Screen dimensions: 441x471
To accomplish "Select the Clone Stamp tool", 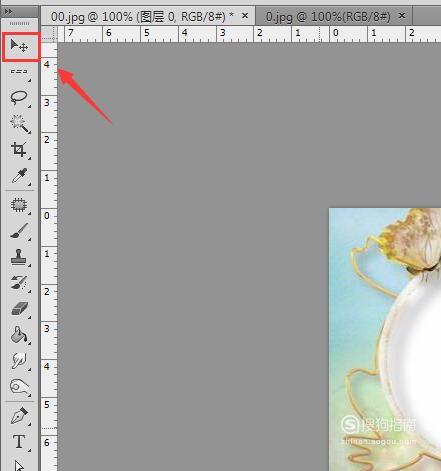I will tap(19, 257).
